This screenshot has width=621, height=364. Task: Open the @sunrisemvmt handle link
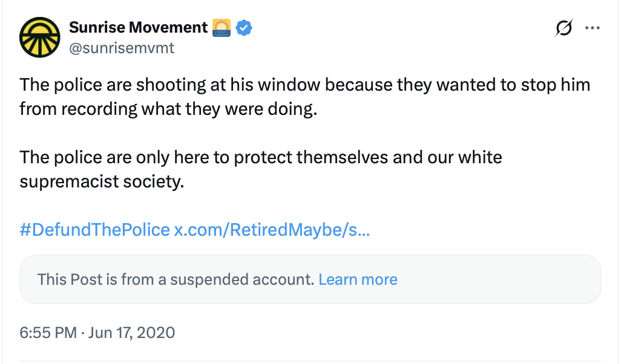coord(122,48)
